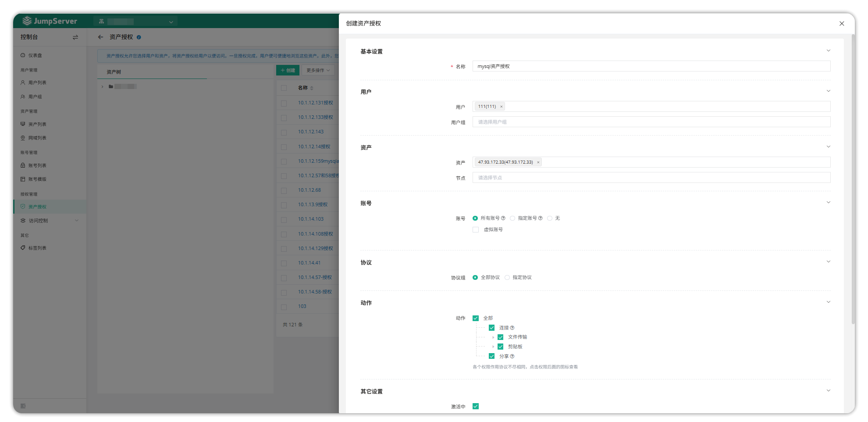
Task: Open the 用户组 selection dropdown
Action: [x=651, y=122]
